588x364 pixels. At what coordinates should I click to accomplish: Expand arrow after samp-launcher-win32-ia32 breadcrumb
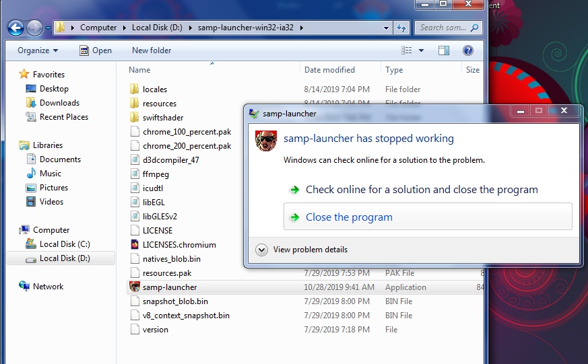click(x=301, y=28)
